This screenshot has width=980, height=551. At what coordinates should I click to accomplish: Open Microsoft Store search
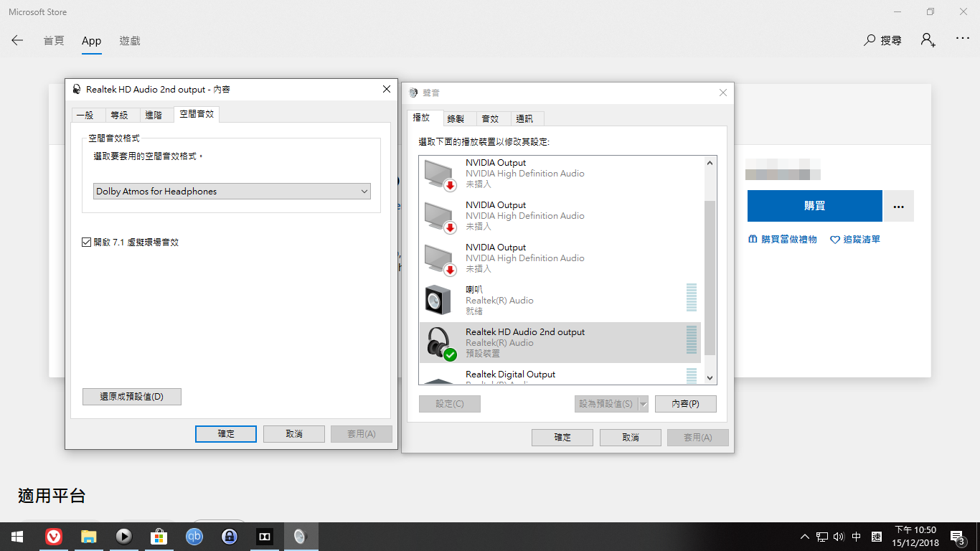pos(882,40)
